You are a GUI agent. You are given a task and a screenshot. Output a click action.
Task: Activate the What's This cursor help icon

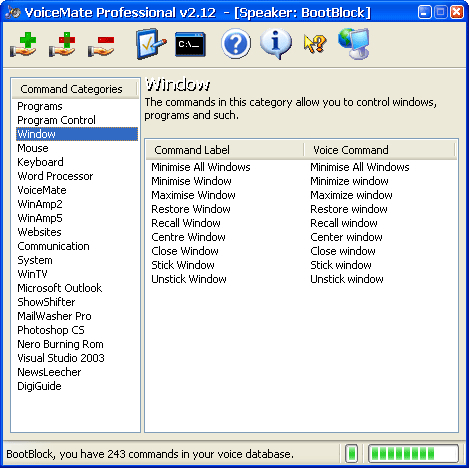[x=315, y=44]
